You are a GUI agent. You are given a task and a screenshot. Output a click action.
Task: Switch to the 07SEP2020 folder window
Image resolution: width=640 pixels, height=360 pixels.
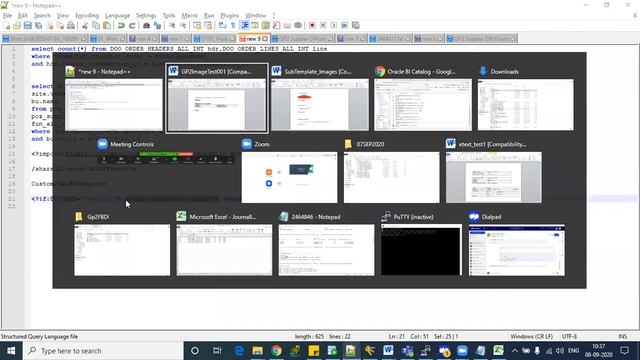click(391, 171)
